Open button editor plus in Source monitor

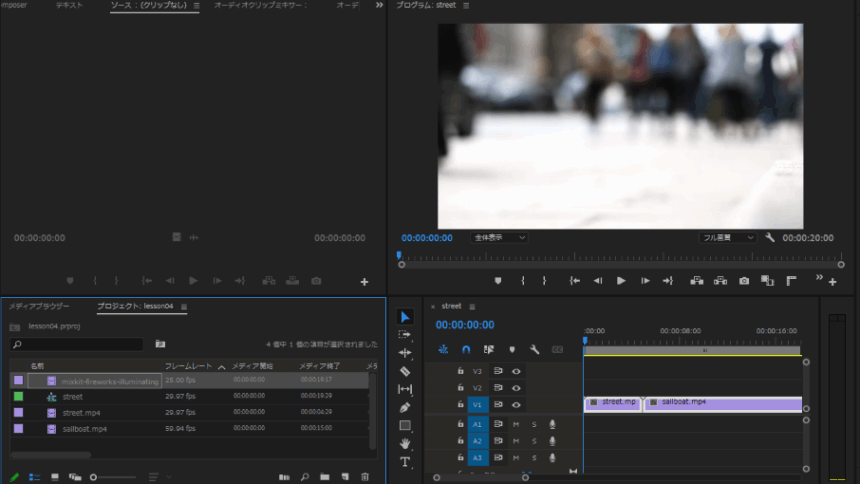[x=364, y=282]
